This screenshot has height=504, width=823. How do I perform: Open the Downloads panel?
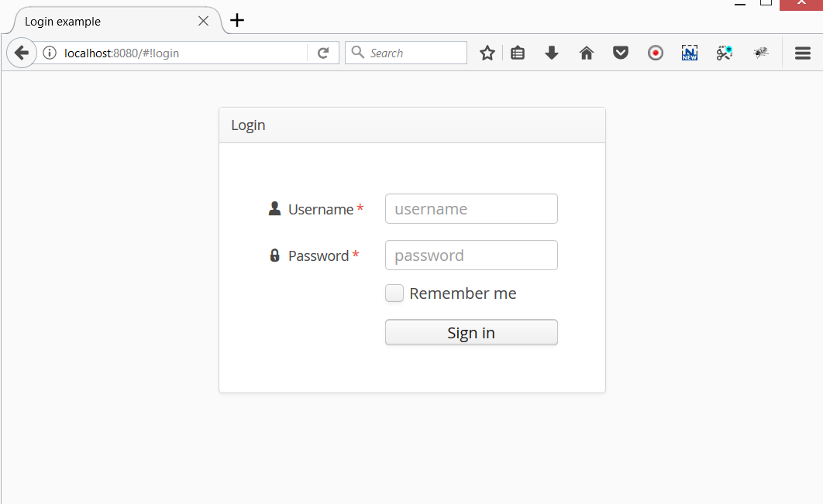click(x=552, y=53)
